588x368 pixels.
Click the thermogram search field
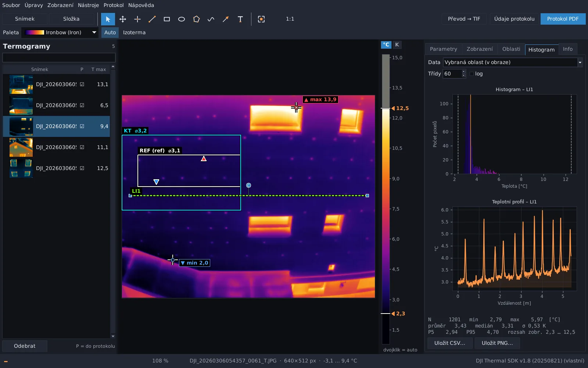pyautogui.click(x=59, y=58)
